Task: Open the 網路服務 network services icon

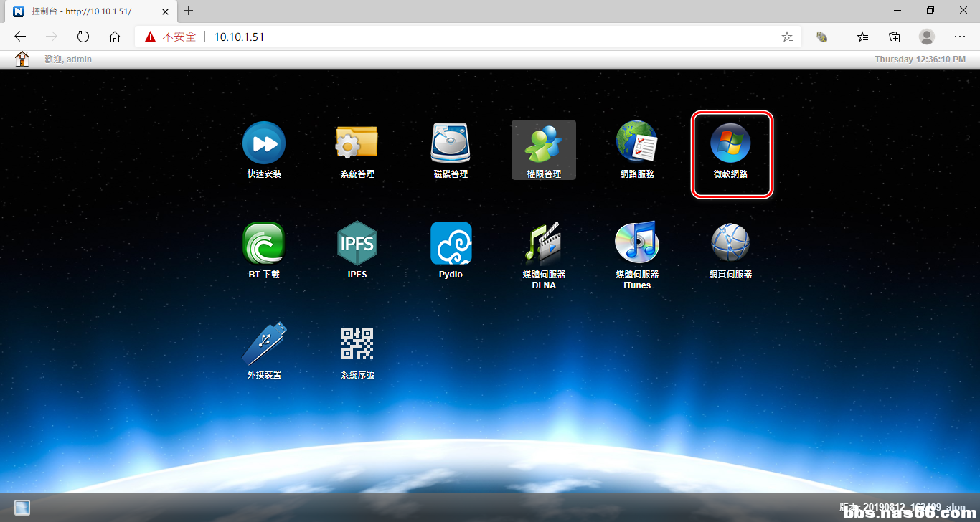Action: point(637,142)
